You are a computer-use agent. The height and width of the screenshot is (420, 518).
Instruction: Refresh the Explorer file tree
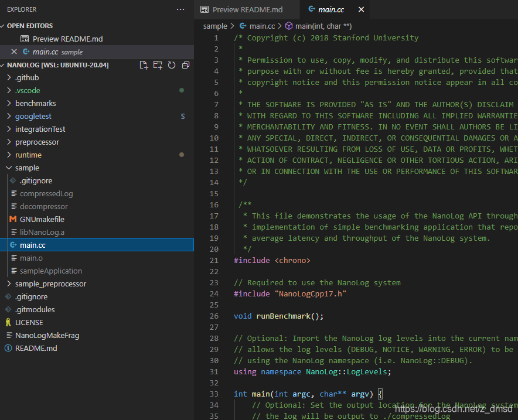tap(172, 65)
